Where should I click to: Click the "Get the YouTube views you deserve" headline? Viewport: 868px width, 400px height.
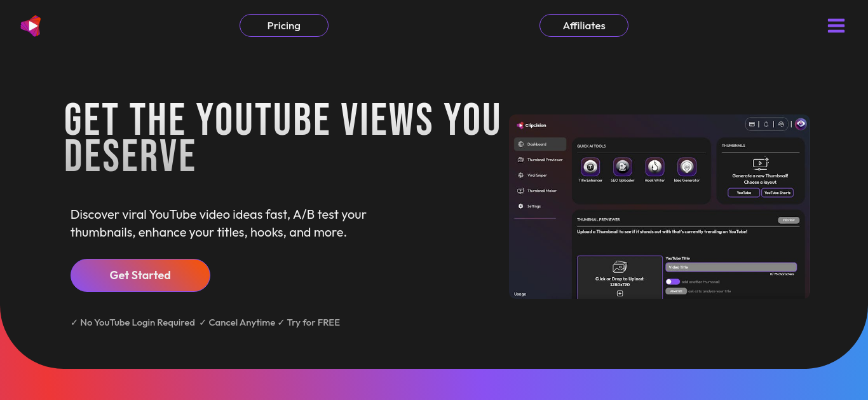coord(283,137)
